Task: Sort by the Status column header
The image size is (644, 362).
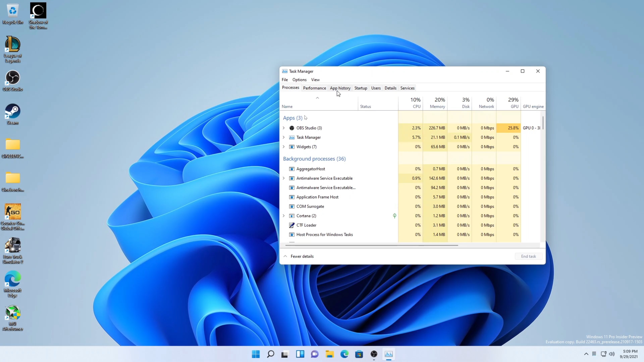Action: point(378,103)
